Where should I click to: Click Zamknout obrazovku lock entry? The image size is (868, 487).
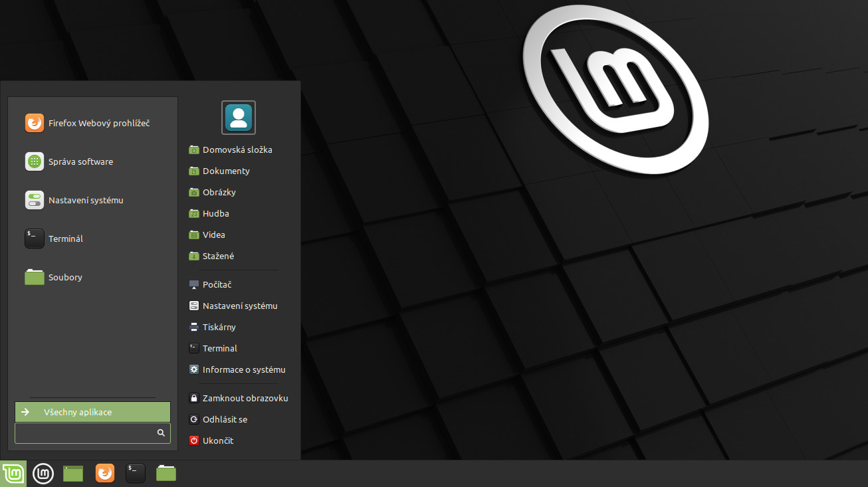pos(239,398)
